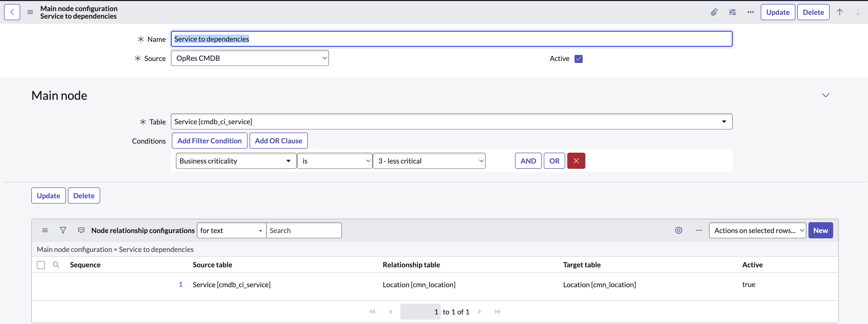Open record with sequence link 1
Screen dimensions: 868x324
point(181,285)
